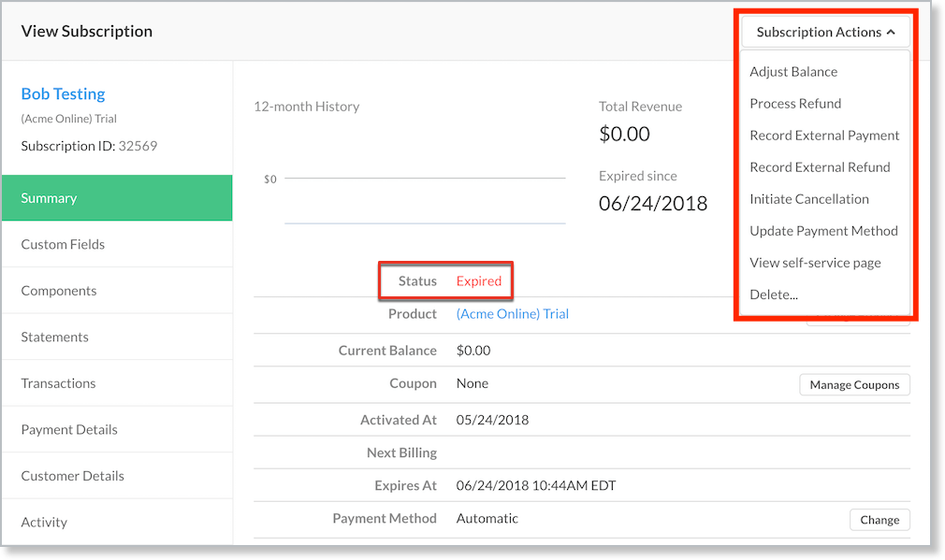Image resolution: width=945 pixels, height=560 pixels.
Task: View the Statements tab
Action: tap(117, 337)
